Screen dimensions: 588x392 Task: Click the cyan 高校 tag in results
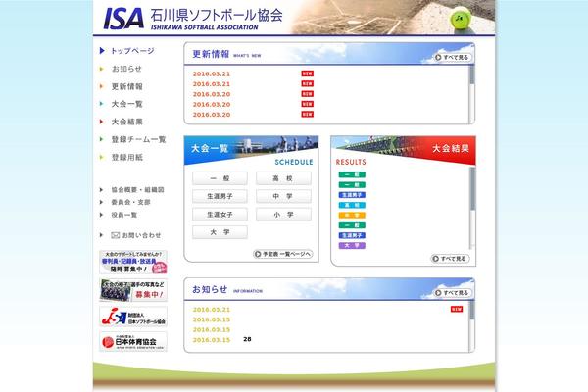coord(352,205)
